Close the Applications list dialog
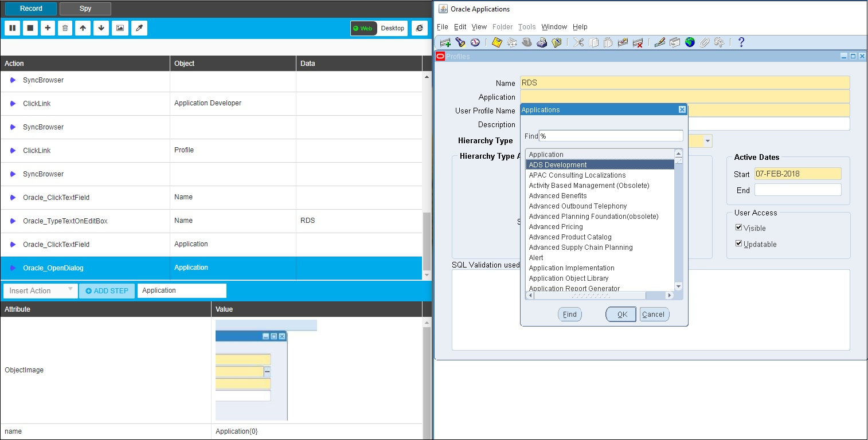868x440 pixels. click(x=682, y=109)
